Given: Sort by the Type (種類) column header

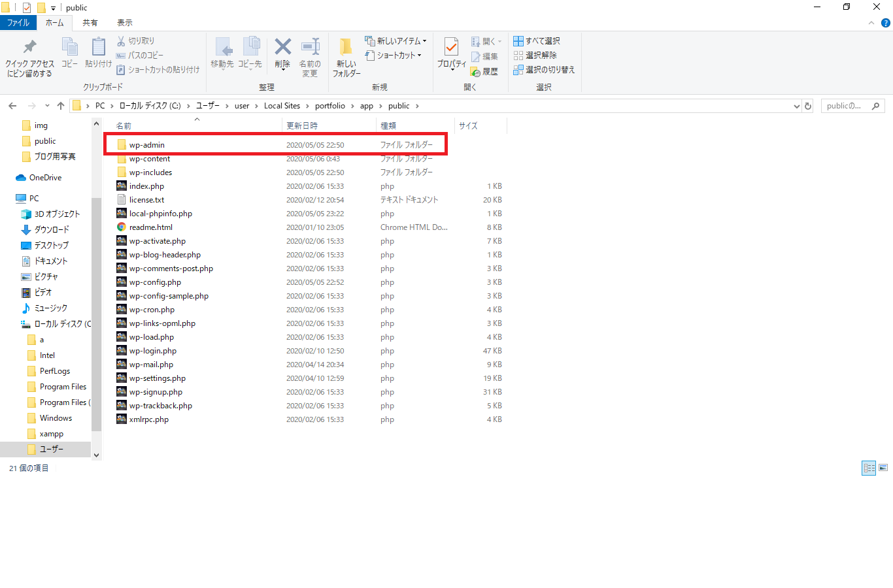Looking at the screenshot, I should click(x=415, y=125).
